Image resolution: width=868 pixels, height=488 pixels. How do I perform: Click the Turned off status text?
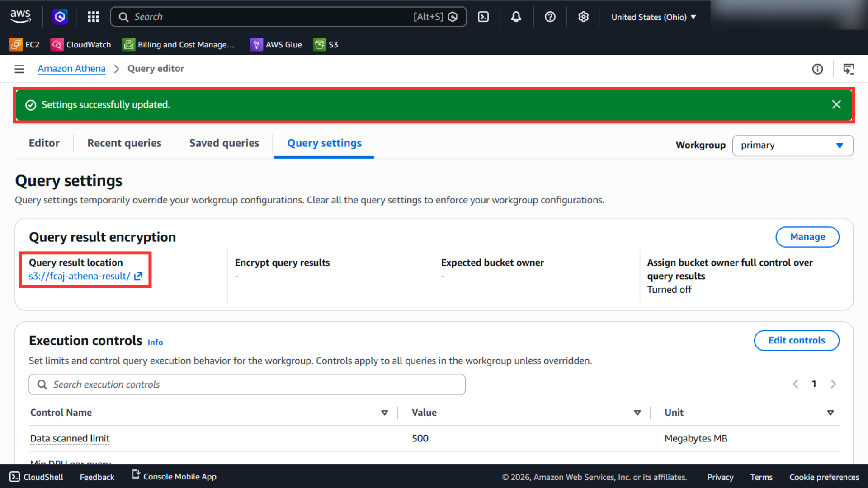pos(669,290)
